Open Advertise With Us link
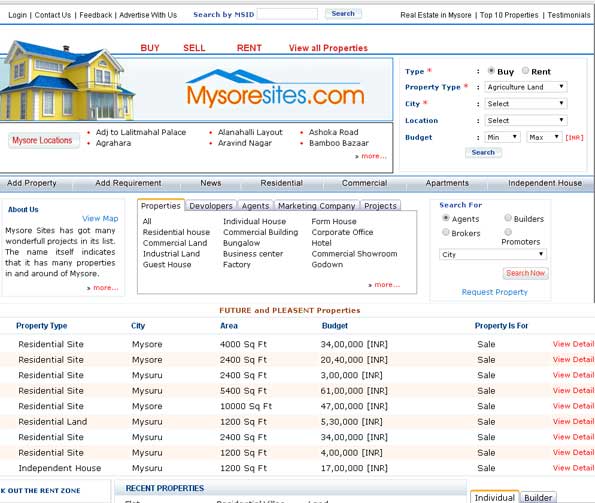Image resolution: width=595 pixels, height=503 pixels. pos(148,15)
